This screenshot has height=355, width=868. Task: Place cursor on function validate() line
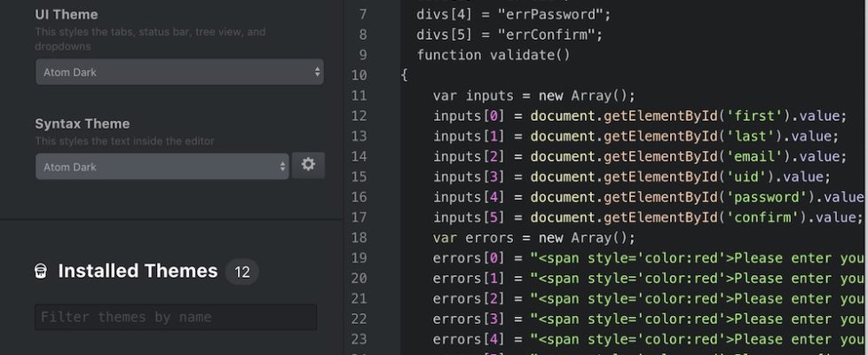(493, 55)
